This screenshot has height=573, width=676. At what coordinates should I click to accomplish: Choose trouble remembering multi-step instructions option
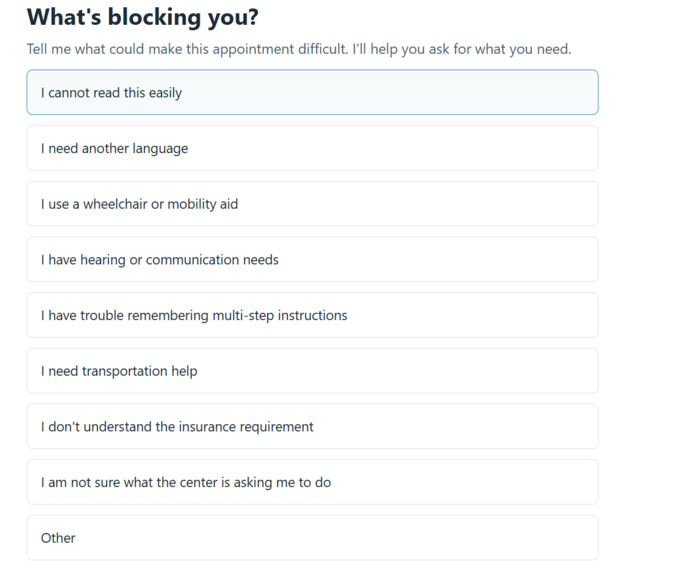click(x=312, y=315)
